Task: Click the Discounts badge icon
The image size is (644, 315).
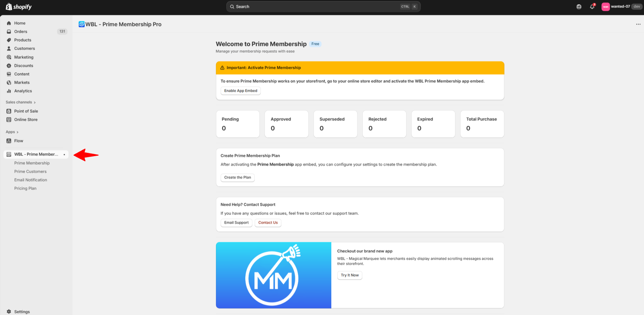Action: tap(9, 66)
